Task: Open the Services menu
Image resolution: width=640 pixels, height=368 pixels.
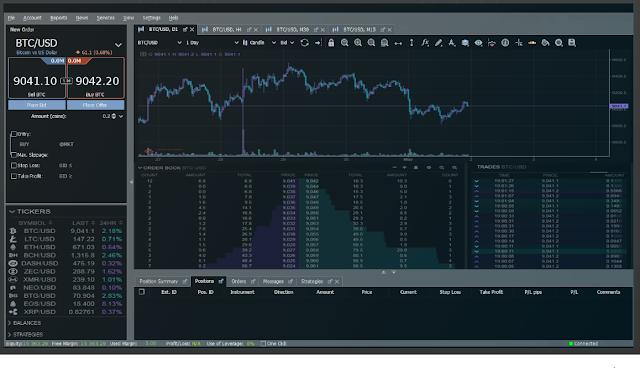Action: click(105, 18)
